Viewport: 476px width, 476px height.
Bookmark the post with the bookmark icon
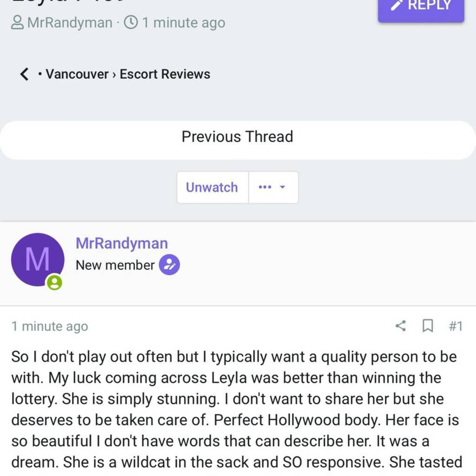pos(428,326)
